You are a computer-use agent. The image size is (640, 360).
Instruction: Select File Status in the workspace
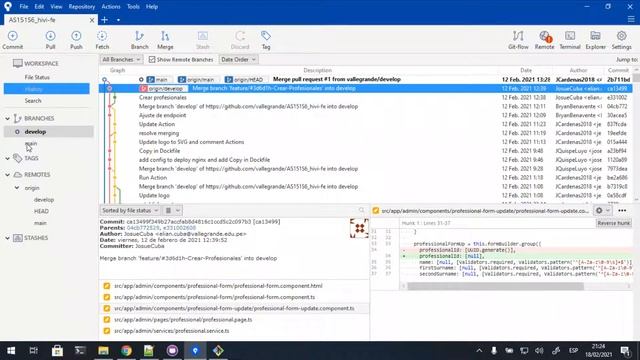click(x=37, y=77)
